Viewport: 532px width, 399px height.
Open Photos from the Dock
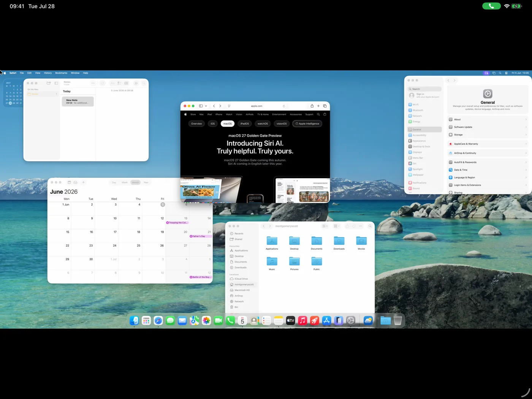[206, 321]
